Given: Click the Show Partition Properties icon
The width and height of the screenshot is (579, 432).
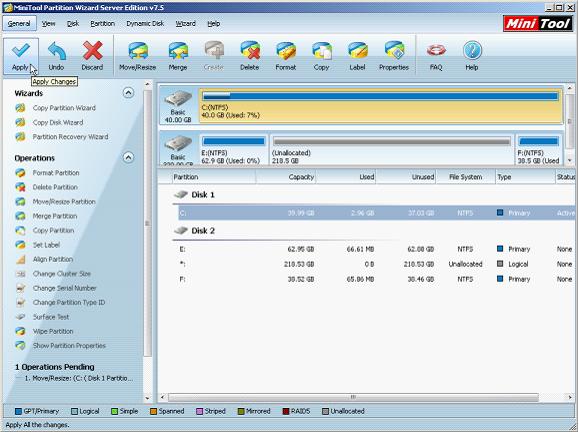Looking at the screenshot, I should pos(20,346).
